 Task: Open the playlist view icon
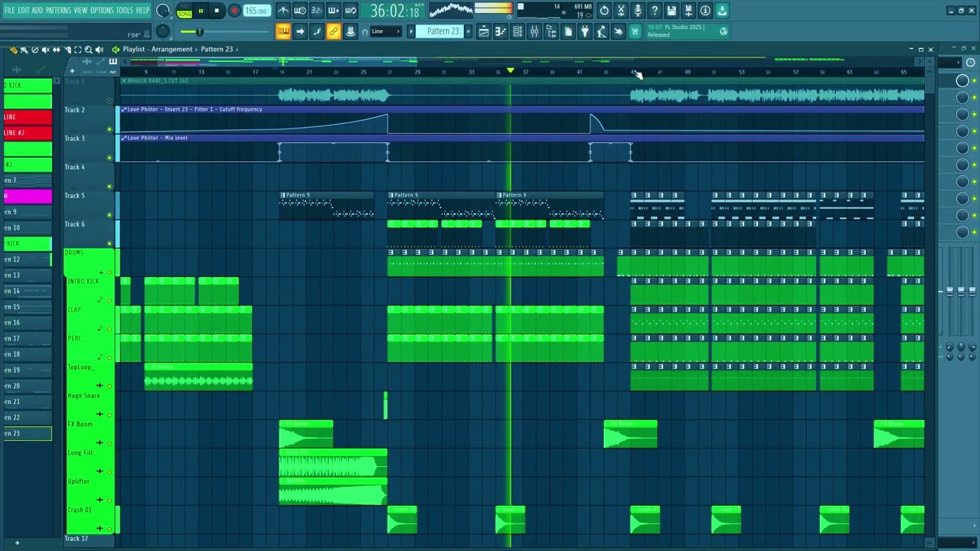[x=484, y=31]
